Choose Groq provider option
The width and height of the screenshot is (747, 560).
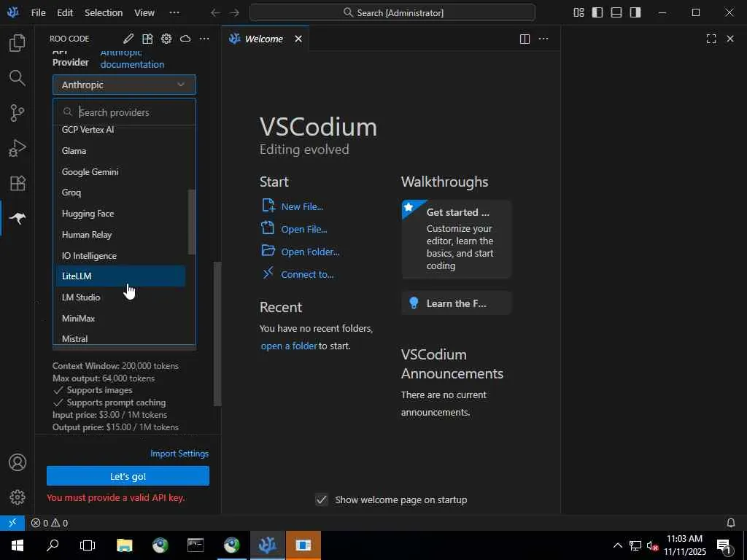(x=120, y=192)
